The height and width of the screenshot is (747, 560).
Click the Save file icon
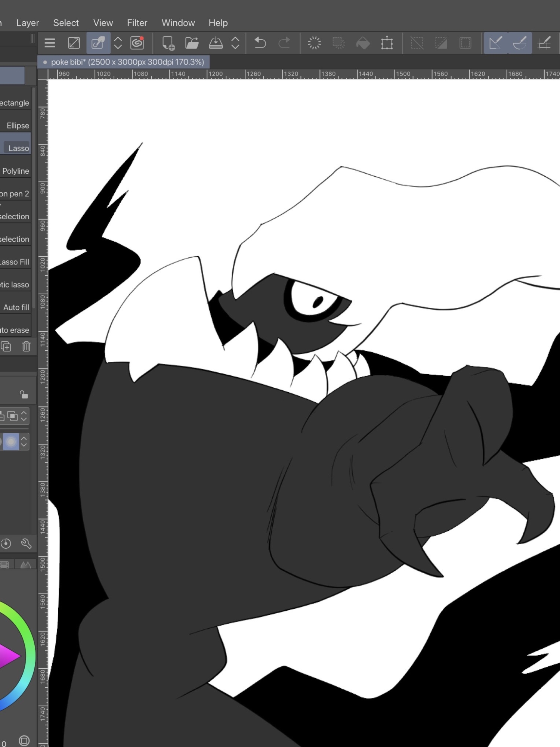pos(216,43)
